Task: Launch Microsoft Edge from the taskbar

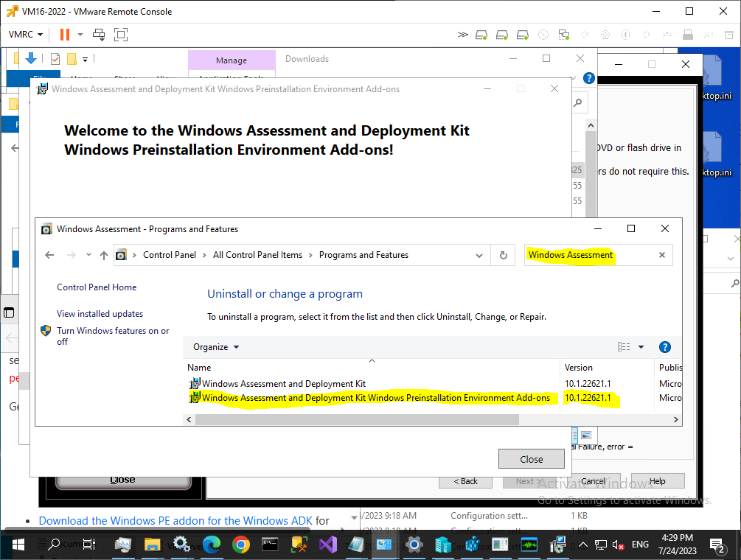Action: point(212,545)
